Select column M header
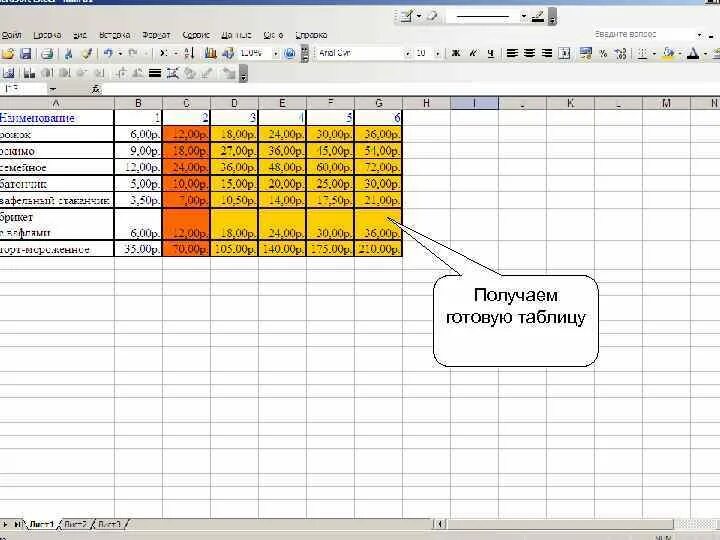 [666, 103]
